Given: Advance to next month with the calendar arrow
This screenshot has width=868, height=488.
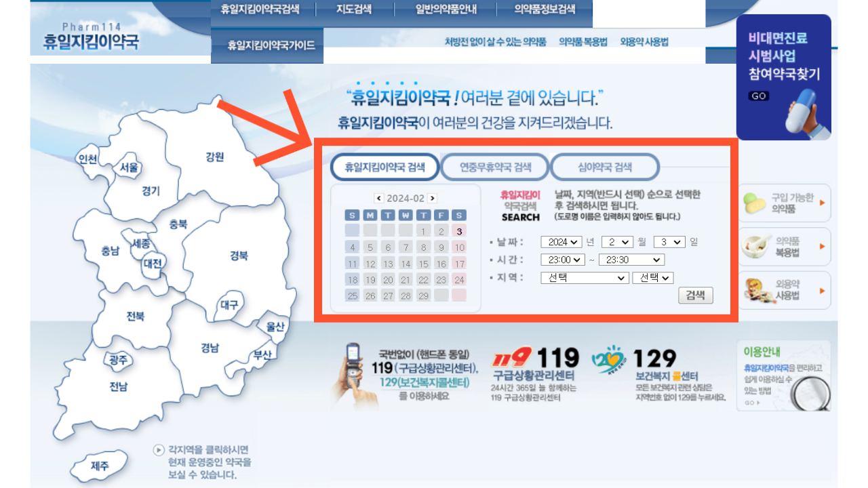Looking at the screenshot, I should coord(432,198).
